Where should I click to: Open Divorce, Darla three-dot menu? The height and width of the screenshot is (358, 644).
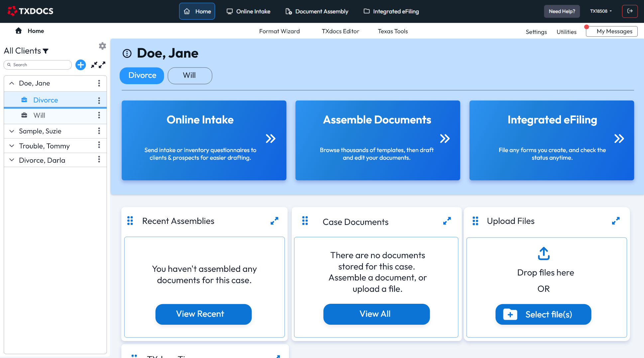pos(99,160)
